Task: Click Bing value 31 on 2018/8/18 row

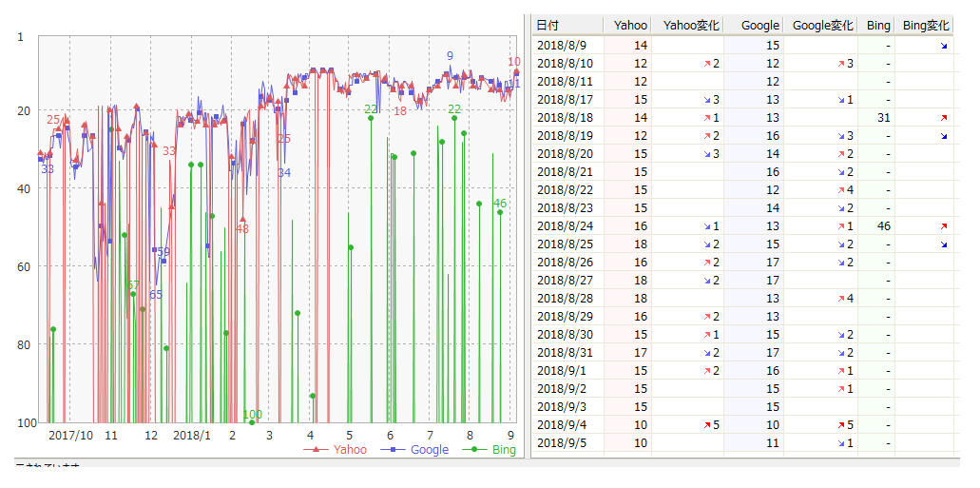Action: (883, 118)
